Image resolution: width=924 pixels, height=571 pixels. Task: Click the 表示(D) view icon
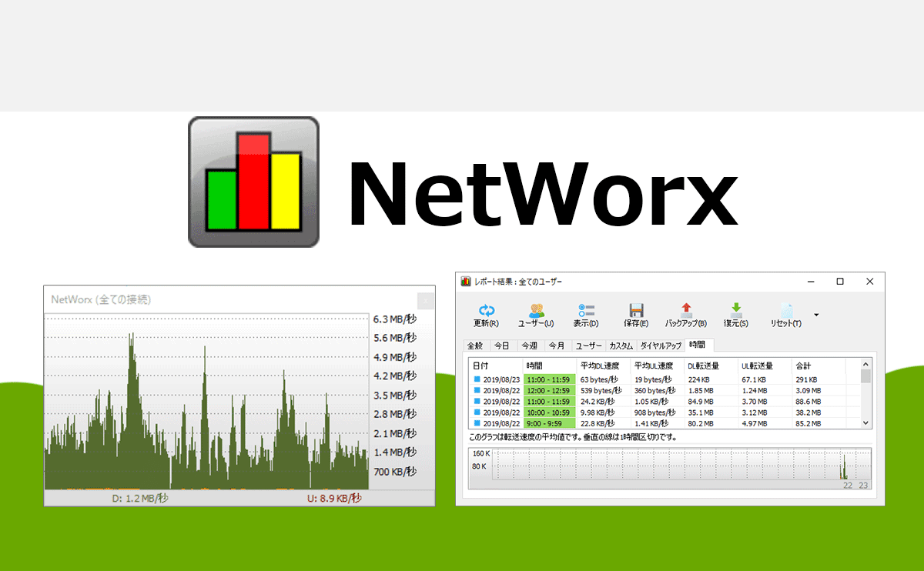[x=586, y=310]
